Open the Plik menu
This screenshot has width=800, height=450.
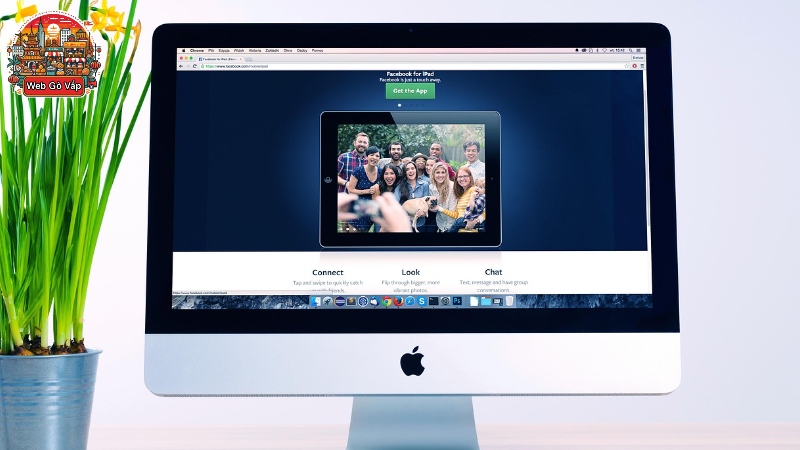[x=211, y=51]
